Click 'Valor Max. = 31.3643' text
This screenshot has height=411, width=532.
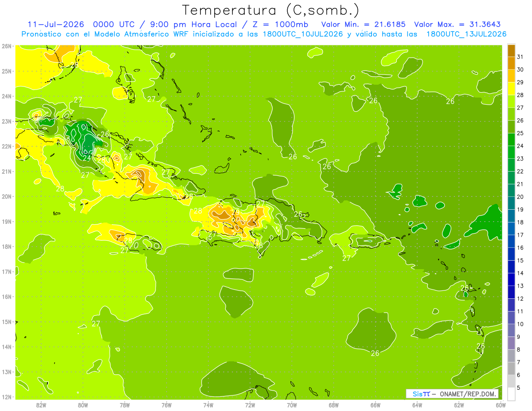pos(458,24)
